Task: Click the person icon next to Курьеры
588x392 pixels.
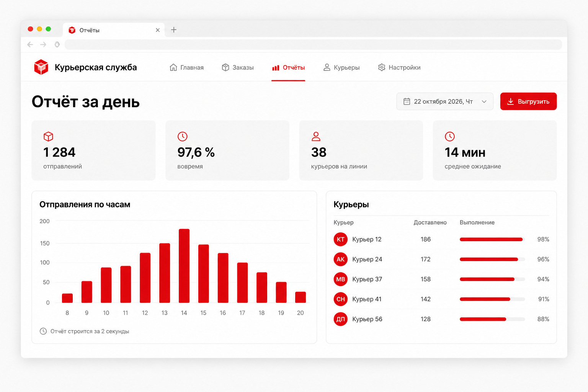Action: tap(327, 67)
